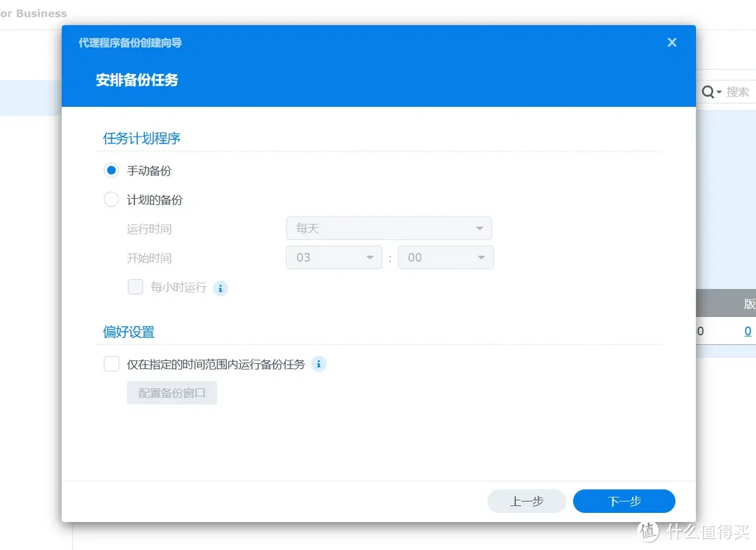Open the search options arrow beside the magnifier

point(719,92)
